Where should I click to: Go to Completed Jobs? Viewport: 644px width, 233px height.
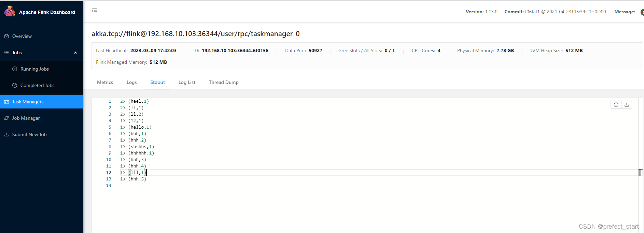click(x=37, y=85)
